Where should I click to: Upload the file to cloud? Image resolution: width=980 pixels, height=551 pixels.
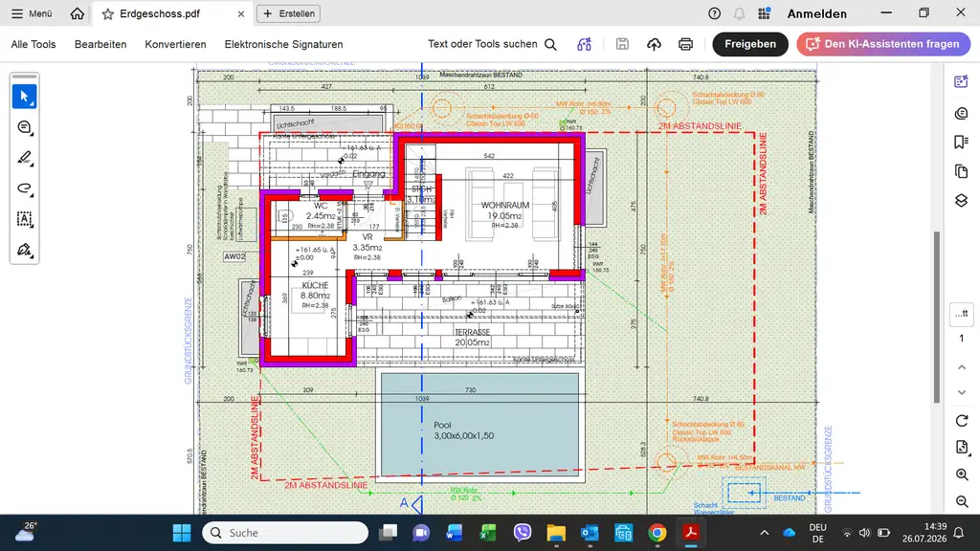point(654,44)
